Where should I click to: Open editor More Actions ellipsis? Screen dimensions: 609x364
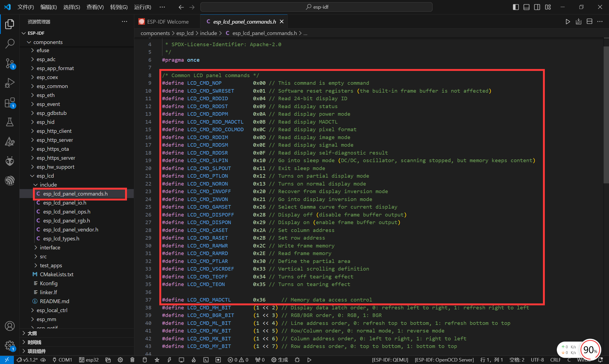(x=600, y=22)
